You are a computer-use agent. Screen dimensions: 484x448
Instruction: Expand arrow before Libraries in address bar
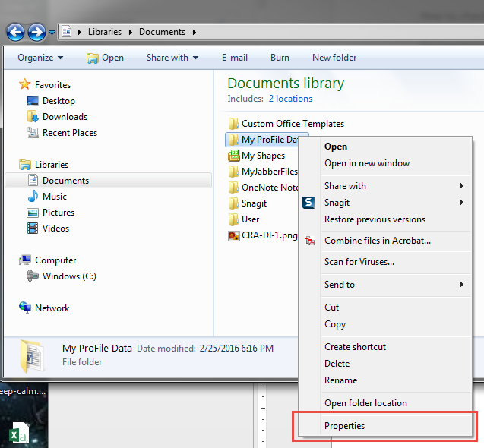pos(80,32)
